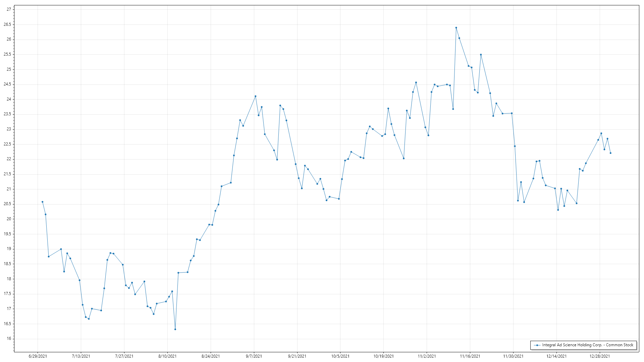644x362 pixels.
Task: Click the 12/14/2021 x-axis date label
Action: pos(556,356)
